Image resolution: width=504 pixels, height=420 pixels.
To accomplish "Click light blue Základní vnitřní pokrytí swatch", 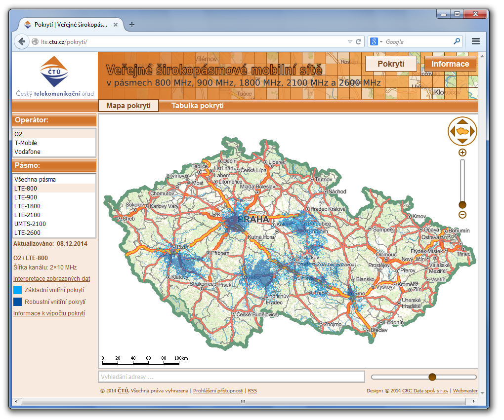I will click(18, 290).
